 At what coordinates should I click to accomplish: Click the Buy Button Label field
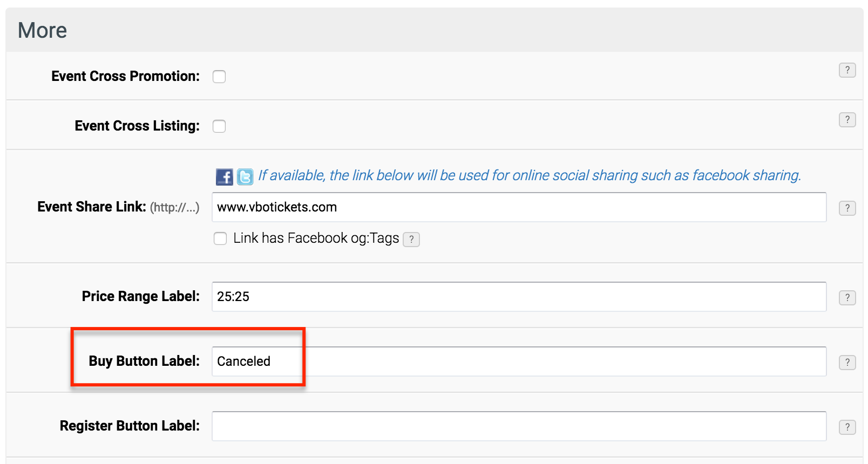pos(519,361)
